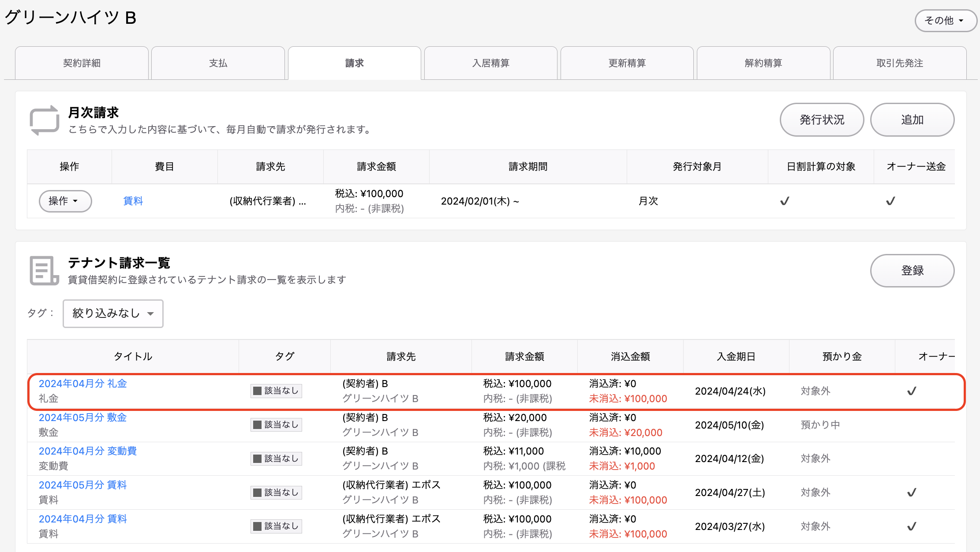The height and width of the screenshot is (552, 980).
Task: Click the 登録 button for tenant invoices
Action: point(912,271)
